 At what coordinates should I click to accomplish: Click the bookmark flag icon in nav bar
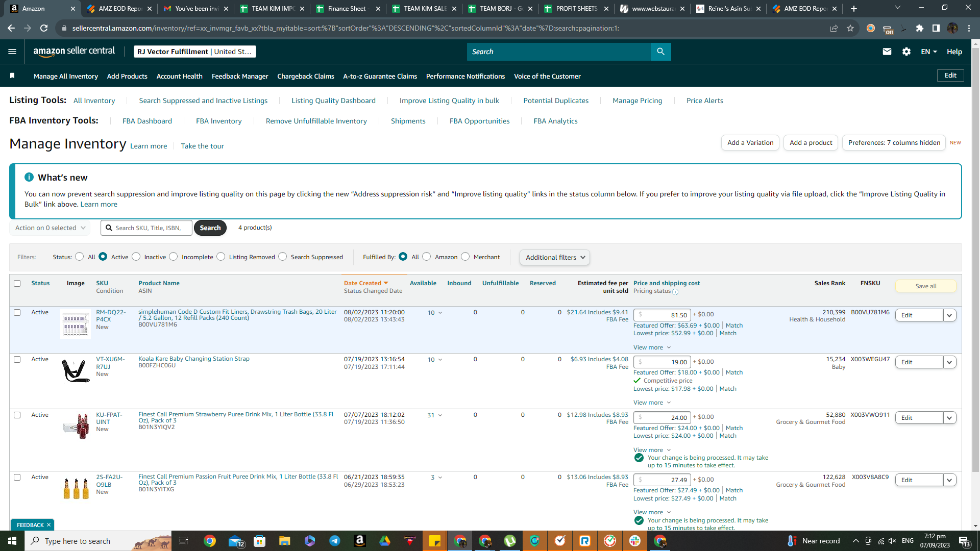(x=12, y=76)
